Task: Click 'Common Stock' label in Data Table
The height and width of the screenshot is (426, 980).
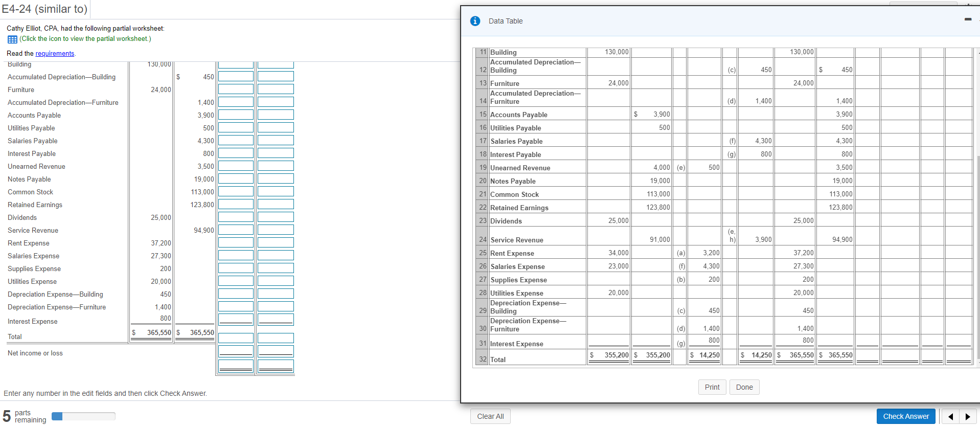Action: click(514, 194)
